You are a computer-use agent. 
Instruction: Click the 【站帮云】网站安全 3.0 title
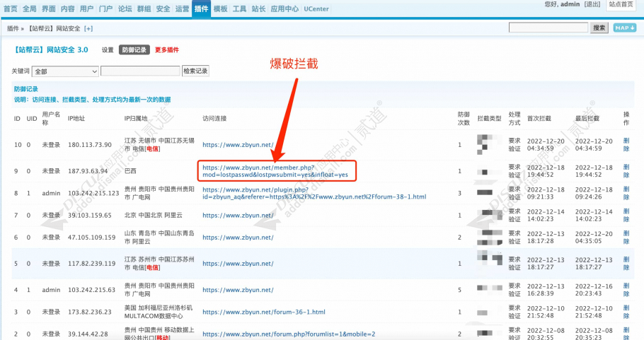pyautogui.click(x=52, y=49)
